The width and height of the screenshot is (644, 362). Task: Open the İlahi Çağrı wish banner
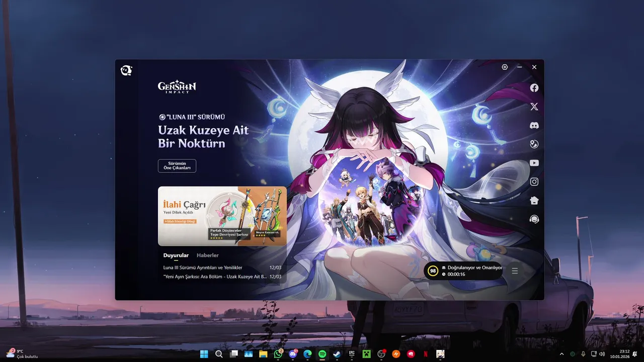pos(222,216)
